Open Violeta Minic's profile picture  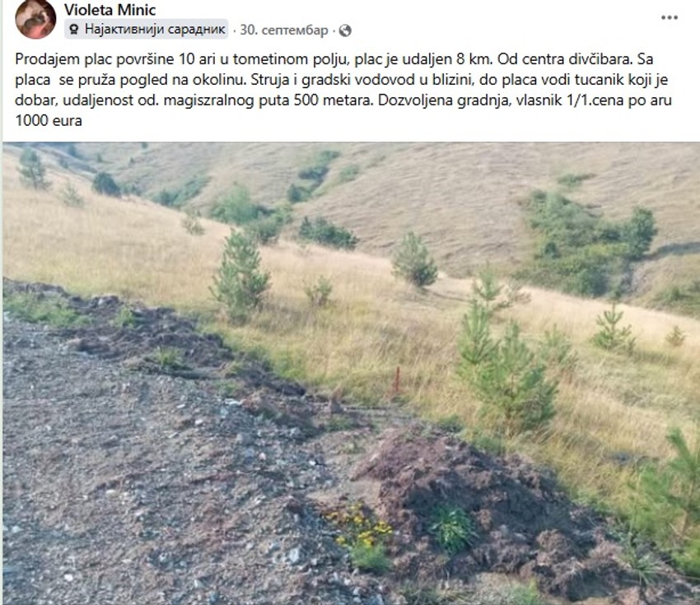35,19
